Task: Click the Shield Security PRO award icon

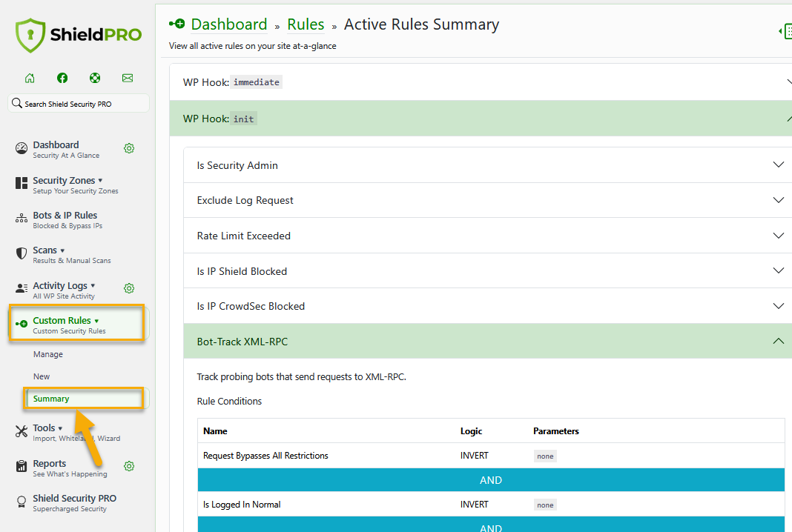Action: [22, 501]
